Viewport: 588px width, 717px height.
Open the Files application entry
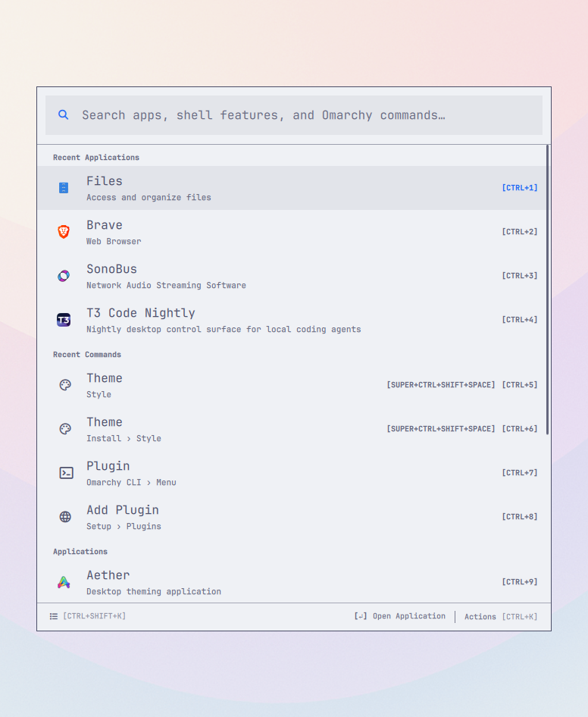point(292,188)
